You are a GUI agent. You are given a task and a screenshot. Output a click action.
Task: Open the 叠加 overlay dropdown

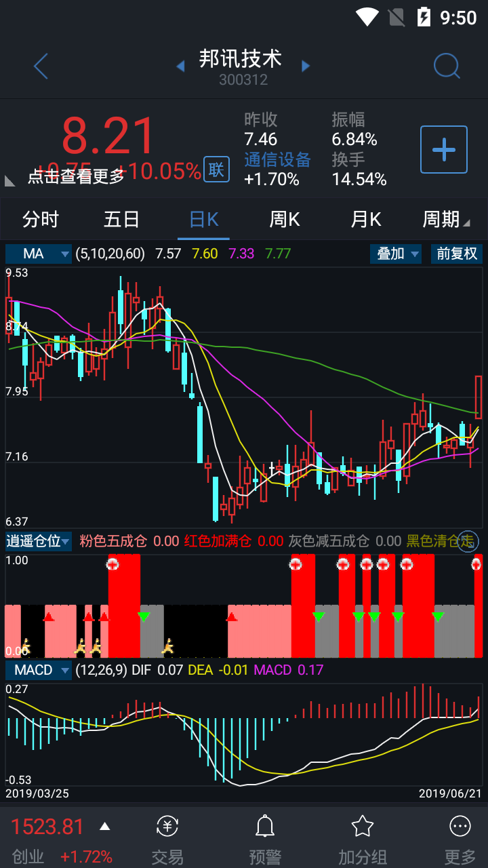tap(396, 254)
